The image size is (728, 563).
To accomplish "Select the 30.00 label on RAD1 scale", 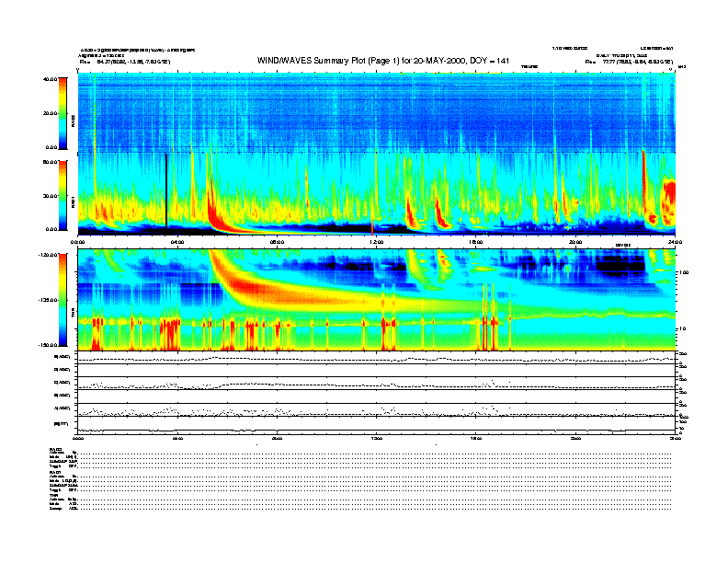I will [x=50, y=196].
